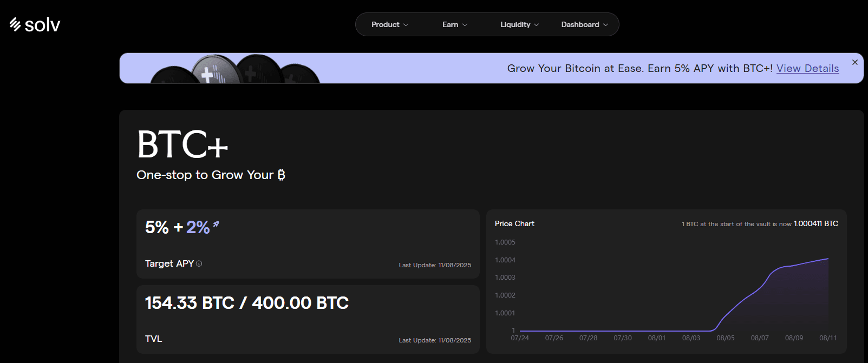Click the 1.000411 BTC price value

click(816, 223)
